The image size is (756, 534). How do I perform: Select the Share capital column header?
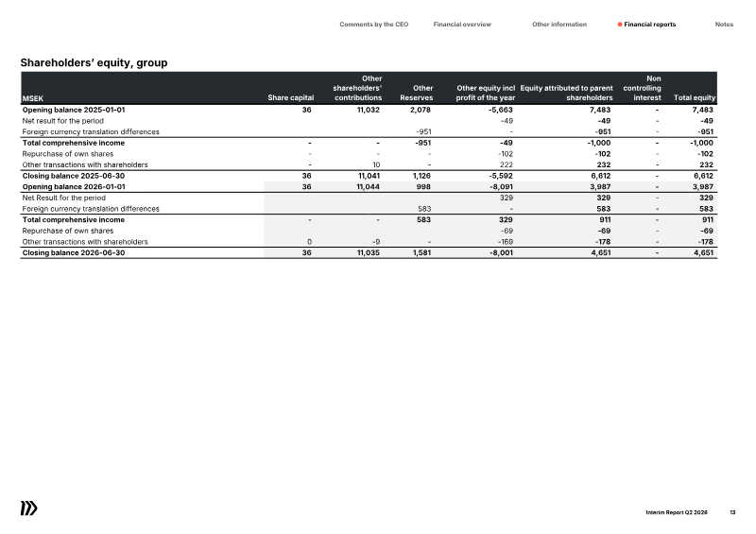[x=291, y=97]
